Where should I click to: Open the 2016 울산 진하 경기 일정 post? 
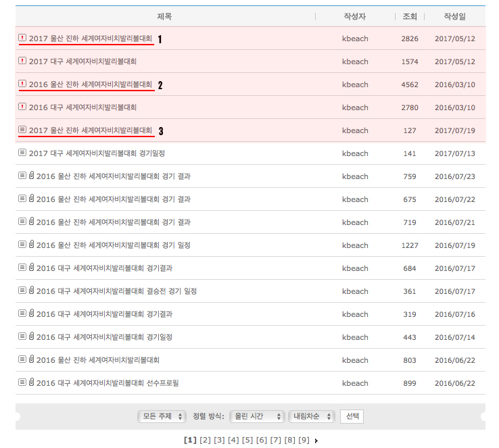point(114,245)
